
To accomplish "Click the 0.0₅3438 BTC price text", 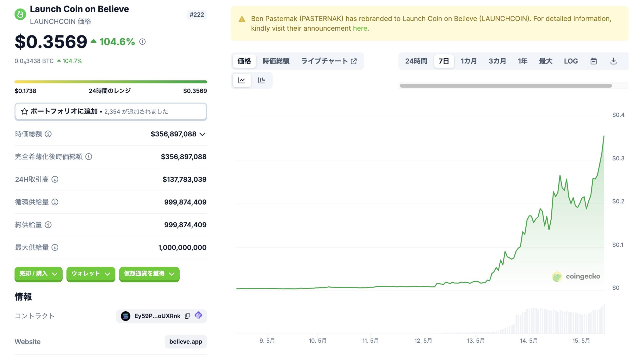I will click(34, 61).
